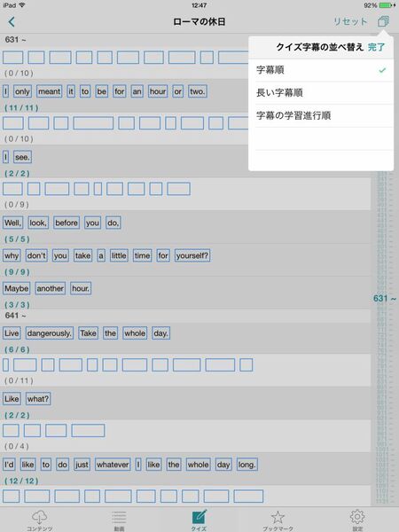Tap the 'see.' word tile
The width and height of the screenshot is (399, 532).
[22, 157]
